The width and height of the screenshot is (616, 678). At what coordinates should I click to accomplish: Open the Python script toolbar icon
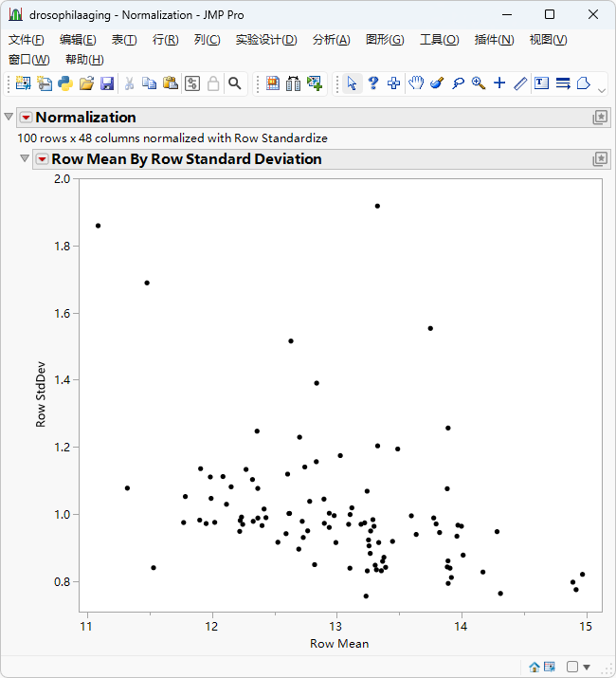[65, 83]
